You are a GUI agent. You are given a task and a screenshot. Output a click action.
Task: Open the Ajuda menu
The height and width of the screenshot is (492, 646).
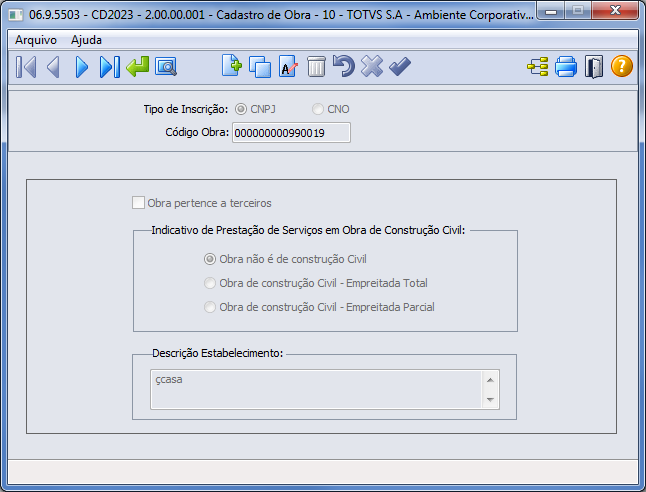87,40
